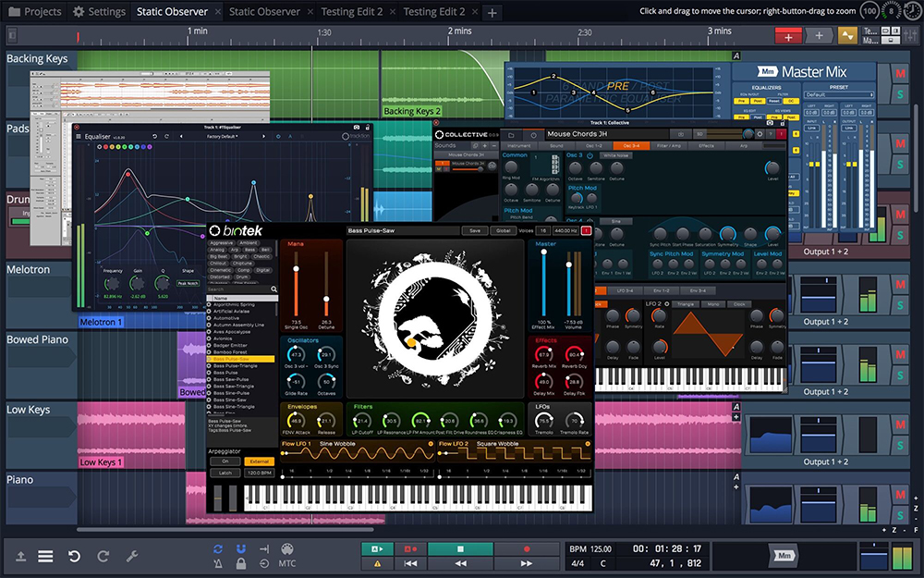924x578 pixels.
Task: Click the green automation read A button
Action: tap(377, 548)
